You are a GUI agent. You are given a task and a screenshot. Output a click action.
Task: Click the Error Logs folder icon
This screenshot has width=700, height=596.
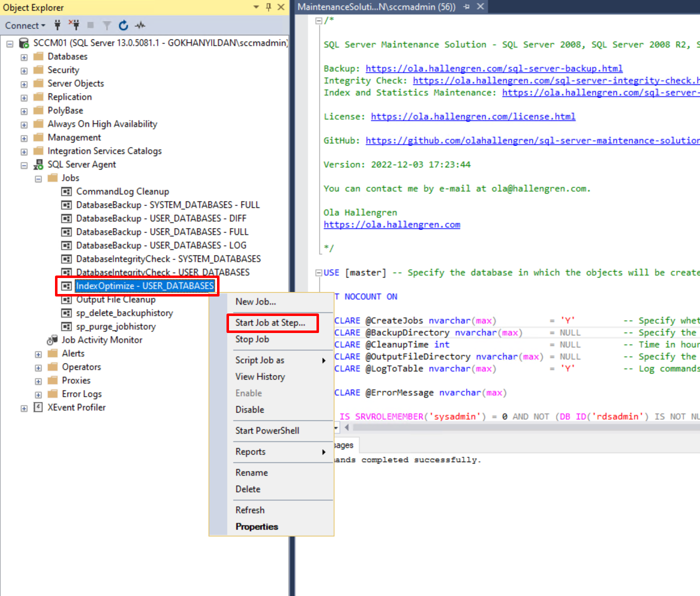point(52,393)
